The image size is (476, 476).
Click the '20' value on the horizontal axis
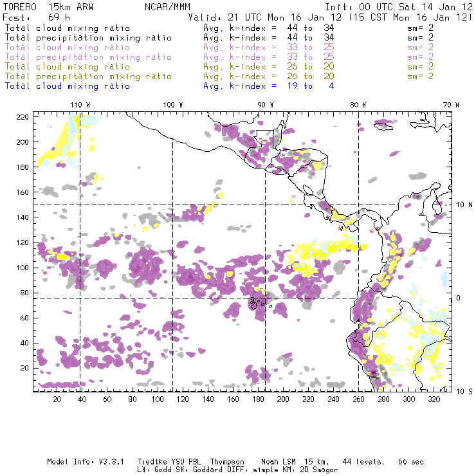(57, 399)
